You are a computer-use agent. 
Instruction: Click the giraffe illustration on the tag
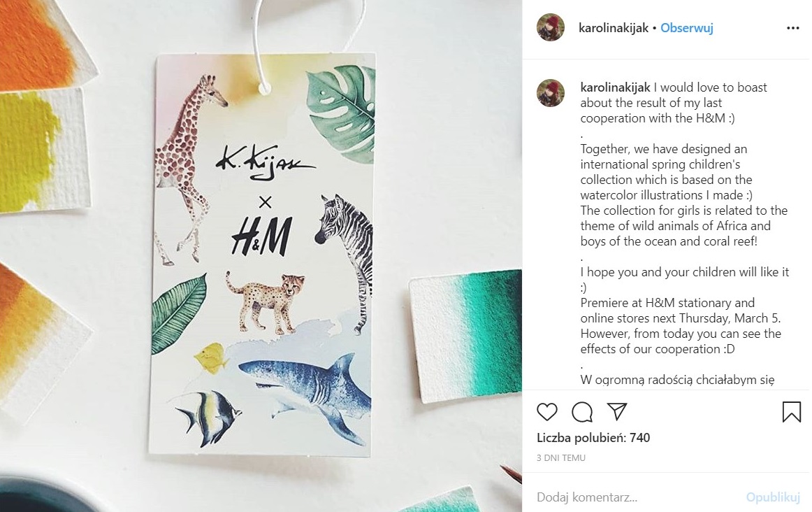click(x=189, y=166)
